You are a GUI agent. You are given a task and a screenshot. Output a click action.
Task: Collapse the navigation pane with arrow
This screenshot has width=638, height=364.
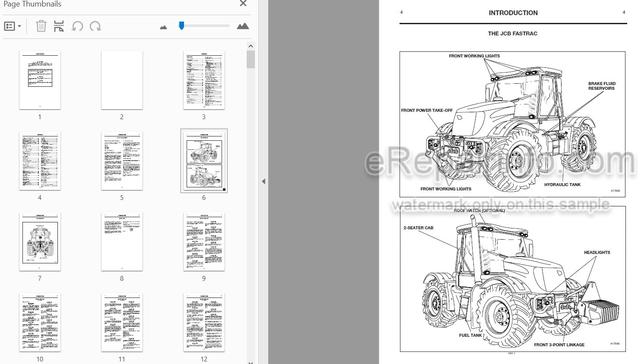(x=263, y=181)
